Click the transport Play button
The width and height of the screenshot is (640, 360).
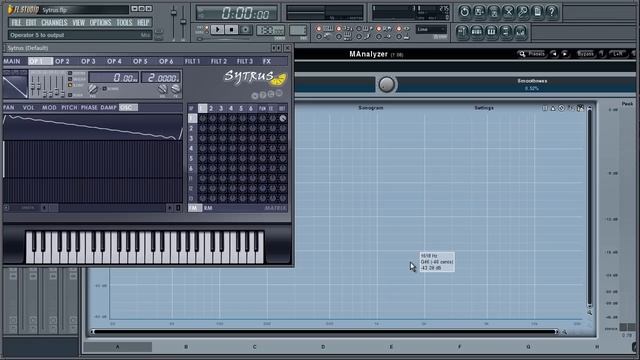coord(218,29)
